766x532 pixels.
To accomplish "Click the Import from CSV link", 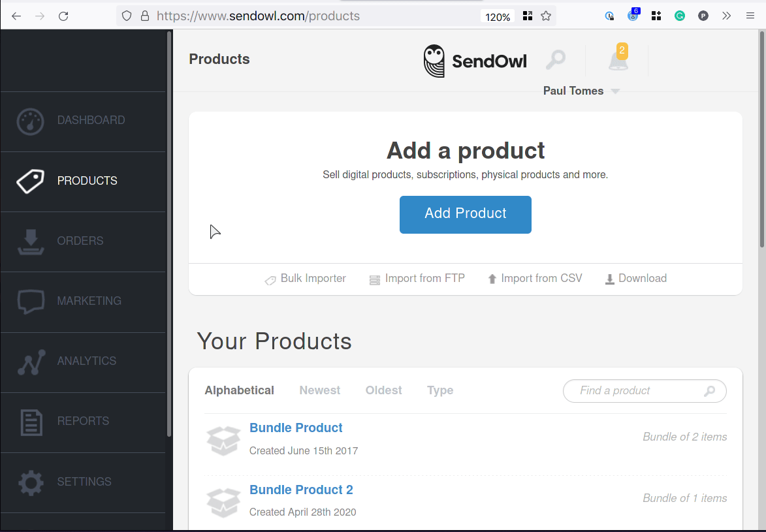I will point(535,279).
